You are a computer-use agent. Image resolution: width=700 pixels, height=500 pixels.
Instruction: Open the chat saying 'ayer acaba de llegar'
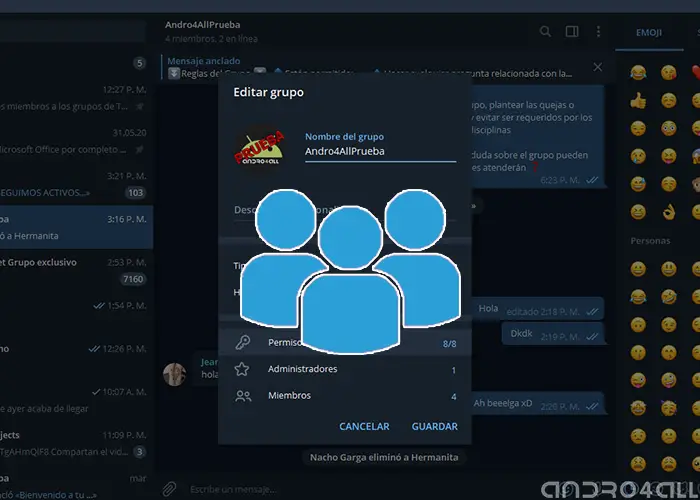(76, 400)
